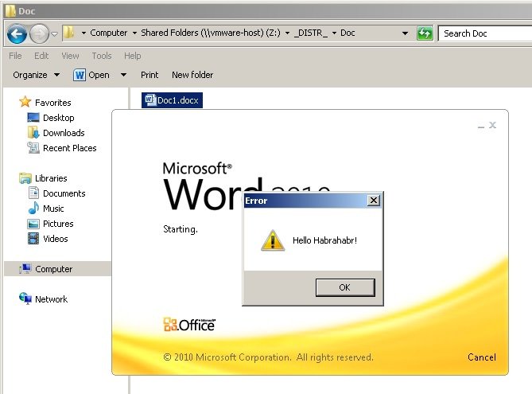Click the Downloads folder icon
Screen dimensions: 532x394
[33, 132]
